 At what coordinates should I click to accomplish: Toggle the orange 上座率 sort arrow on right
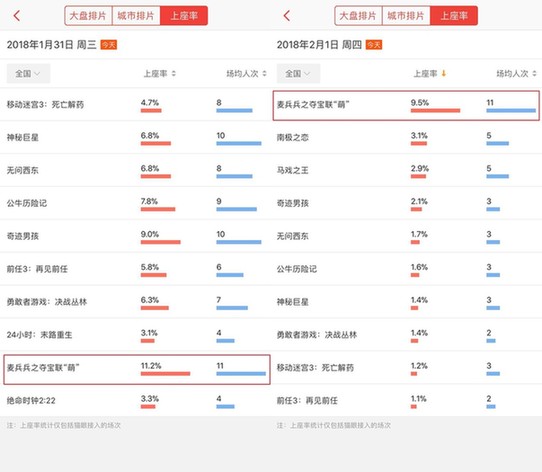[x=444, y=73]
